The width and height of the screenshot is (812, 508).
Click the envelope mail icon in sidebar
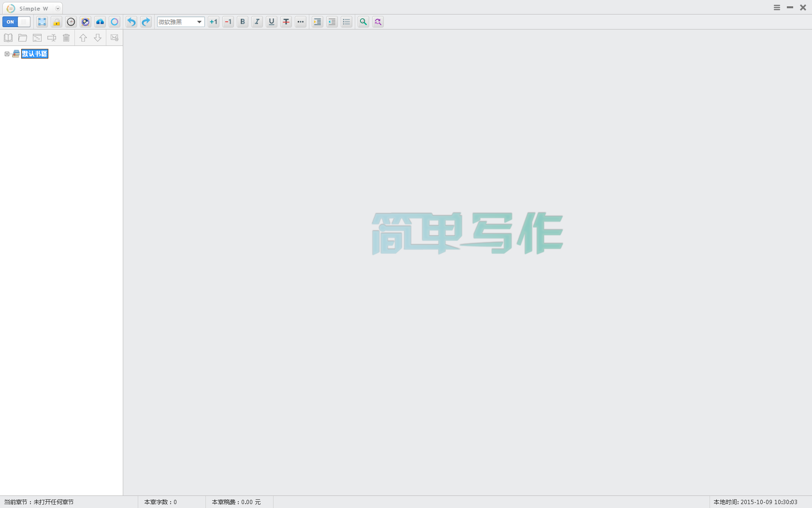pos(115,38)
